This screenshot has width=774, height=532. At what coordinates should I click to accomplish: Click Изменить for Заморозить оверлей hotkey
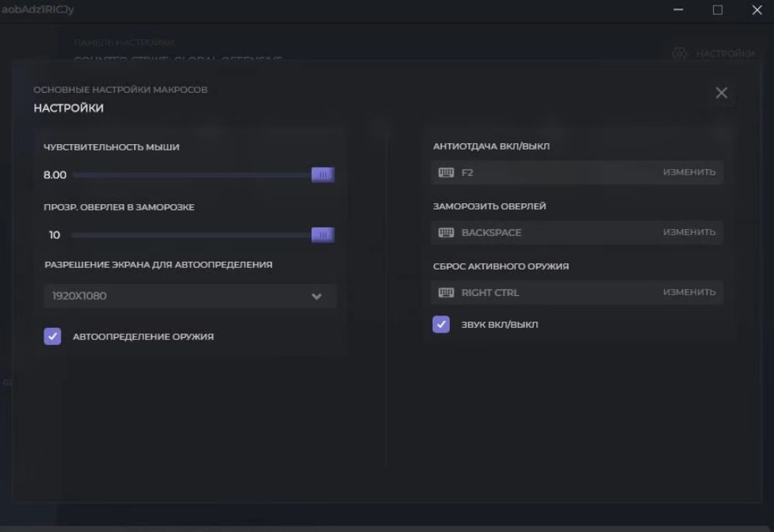pyautogui.click(x=689, y=232)
